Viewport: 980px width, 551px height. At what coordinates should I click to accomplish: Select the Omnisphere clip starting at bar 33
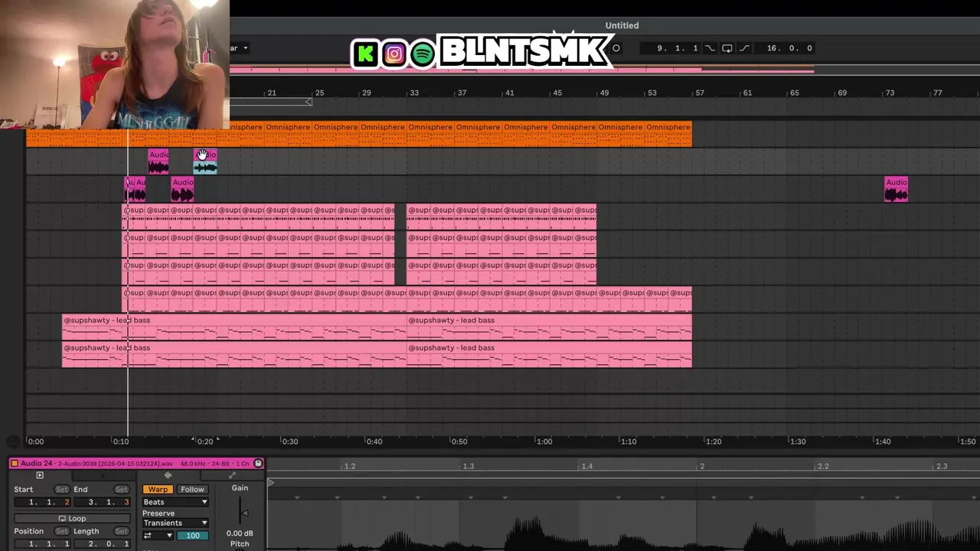point(430,134)
